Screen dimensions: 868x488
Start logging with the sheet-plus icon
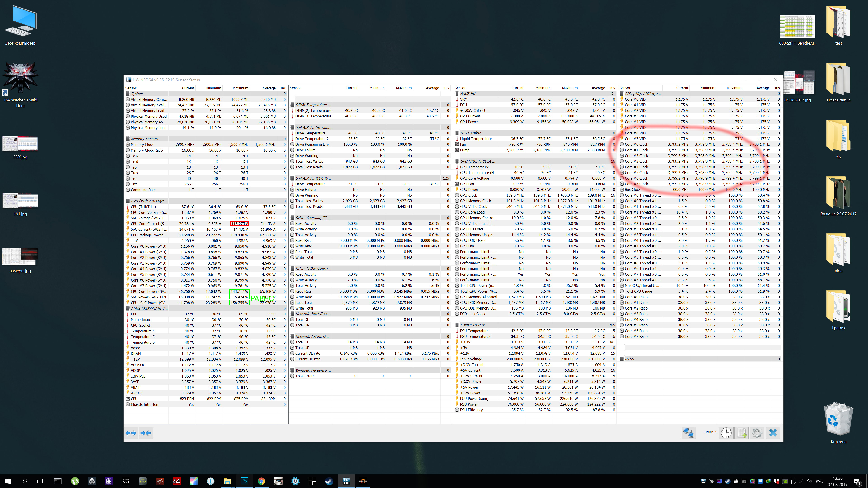(742, 433)
